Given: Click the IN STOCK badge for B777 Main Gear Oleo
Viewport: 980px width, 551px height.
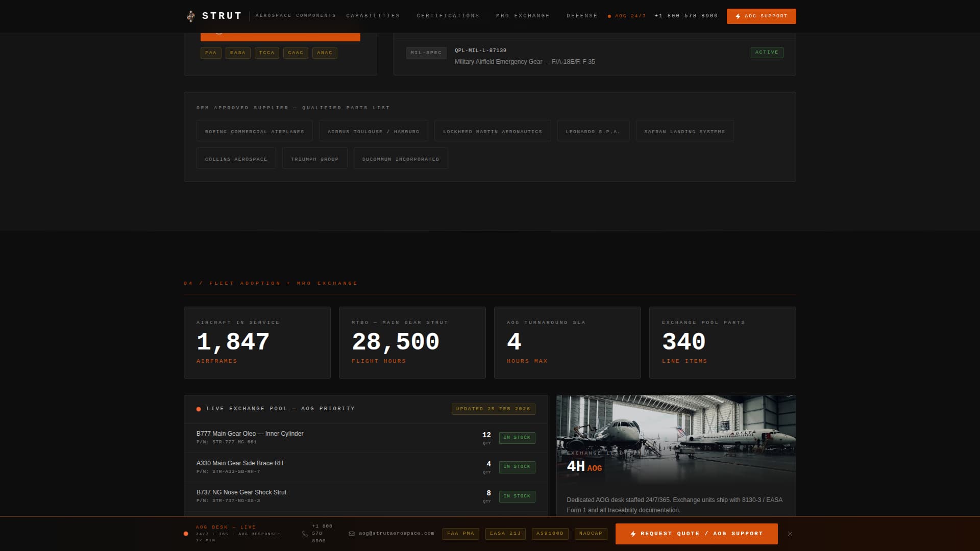Looking at the screenshot, I should 517,438.
